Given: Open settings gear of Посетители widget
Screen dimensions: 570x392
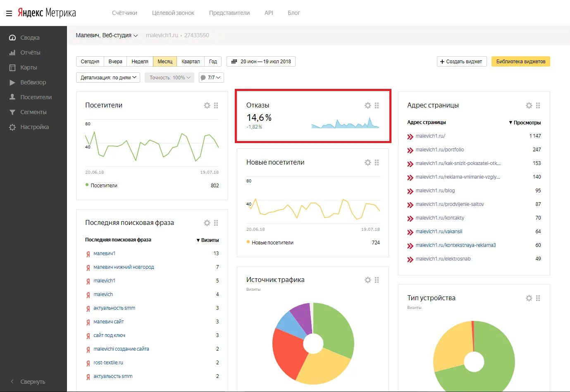Looking at the screenshot, I should 207,105.
